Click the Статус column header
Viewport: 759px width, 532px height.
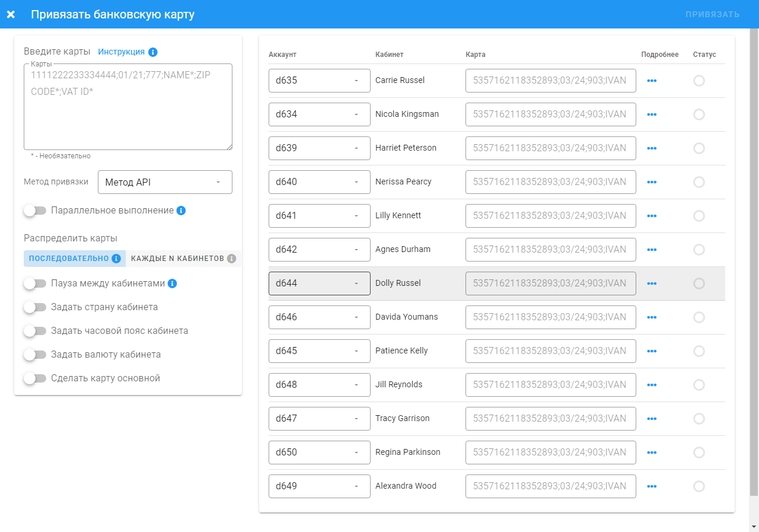coord(704,55)
